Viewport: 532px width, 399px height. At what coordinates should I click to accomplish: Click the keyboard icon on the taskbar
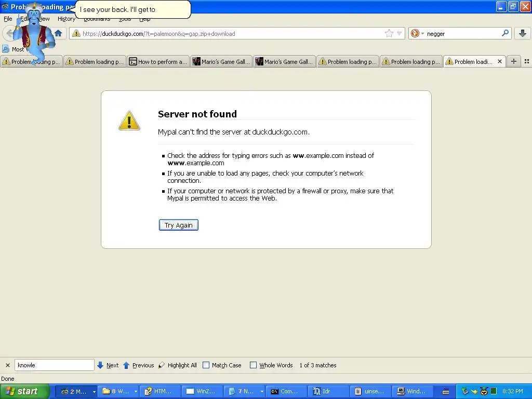(446, 392)
